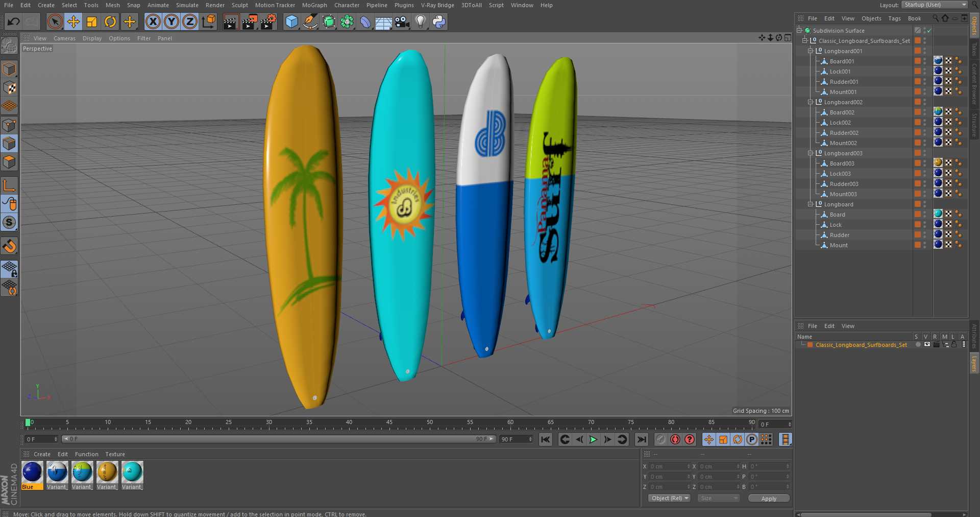Toggle Z axis lock
980x517 pixels.
click(x=190, y=21)
